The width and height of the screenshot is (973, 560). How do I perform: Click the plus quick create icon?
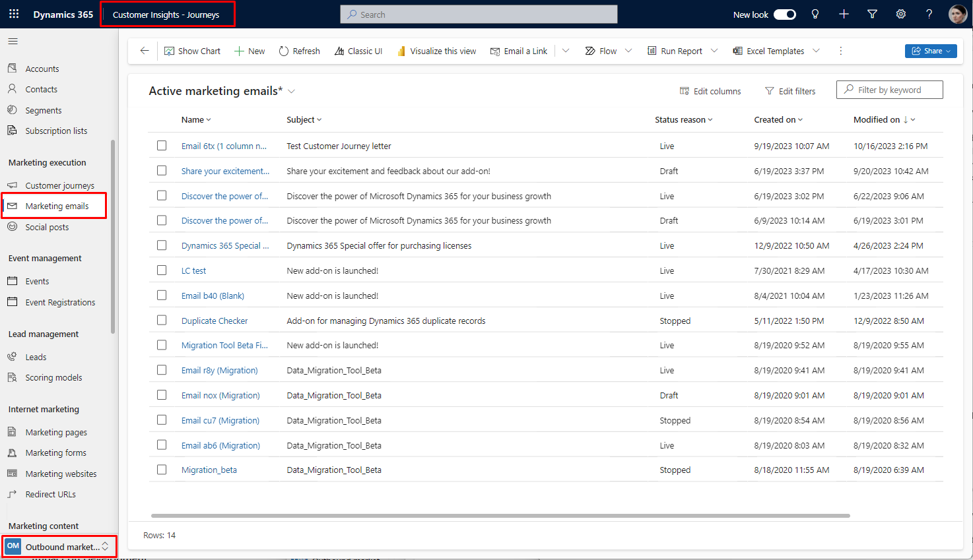[x=844, y=14]
